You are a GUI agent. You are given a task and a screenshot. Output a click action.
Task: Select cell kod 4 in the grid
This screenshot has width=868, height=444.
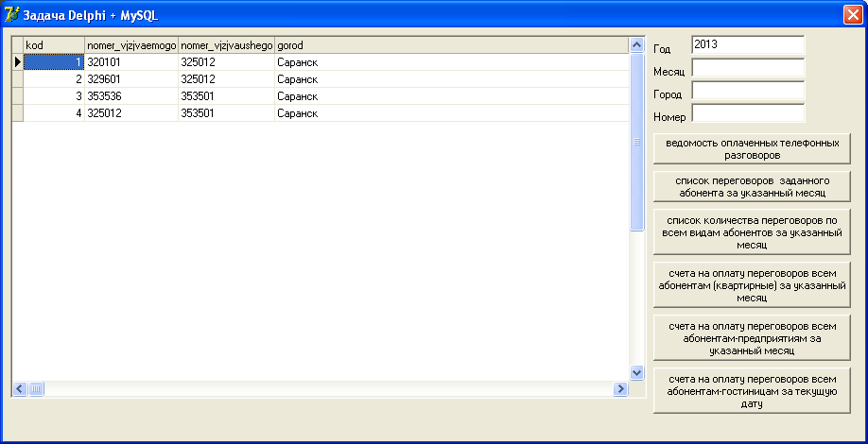coord(54,113)
